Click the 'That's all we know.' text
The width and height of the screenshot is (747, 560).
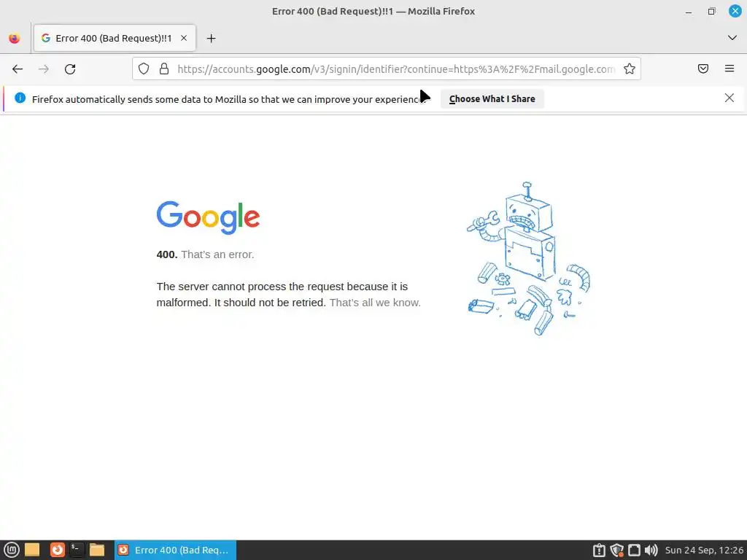pos(375,303)
